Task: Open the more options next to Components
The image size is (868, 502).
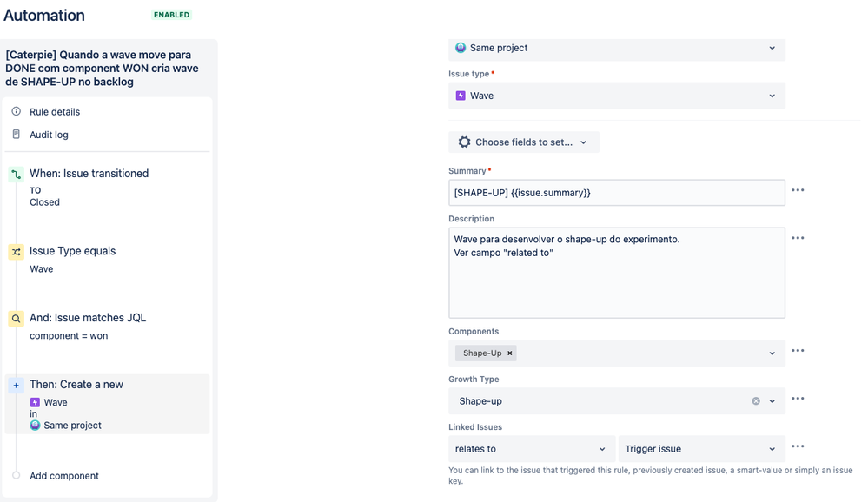Action: point(798,350)
